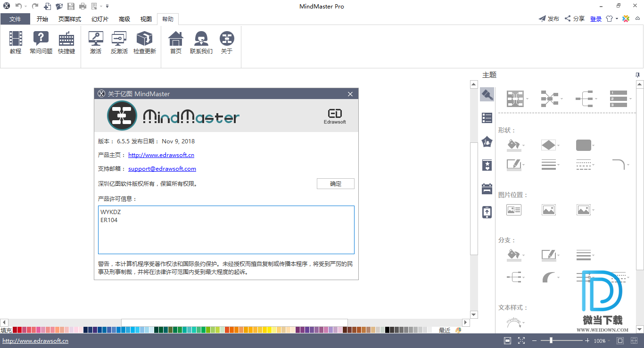The image size is (644, 348).
Task: Click the 激活 activation icon
Action: pyautogui.click(x=96, y=42)
